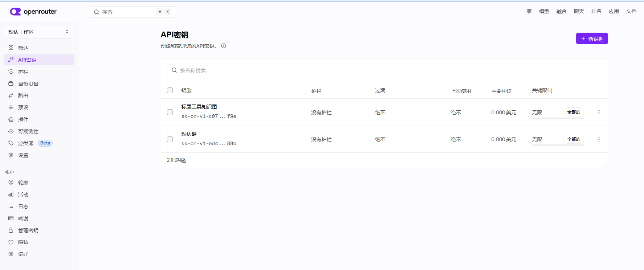Screen dimensions: 644x270
Task: Click the magnifier icon in top search bar
Action: click(x=97, y=12)
